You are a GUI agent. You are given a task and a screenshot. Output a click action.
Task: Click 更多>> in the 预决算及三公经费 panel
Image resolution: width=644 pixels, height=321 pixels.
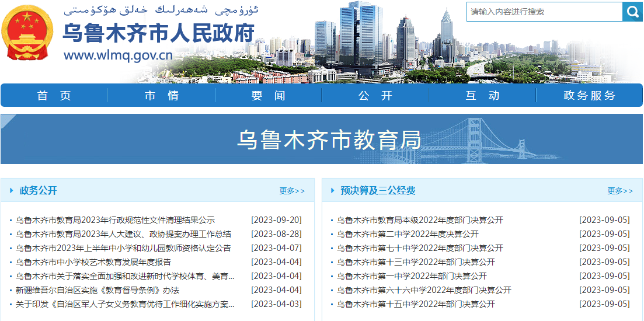pos(620,191)
